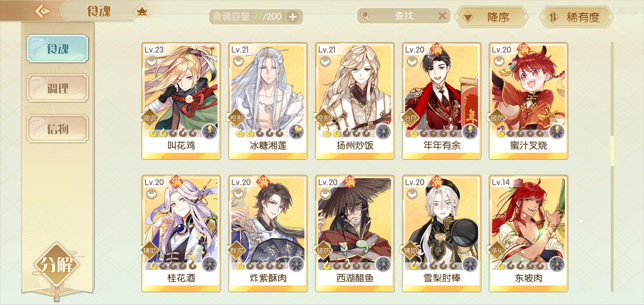The width and height of the screenshot is (644, 305).
Task: Switch to the 信物 tab
Action: (58, 129)
